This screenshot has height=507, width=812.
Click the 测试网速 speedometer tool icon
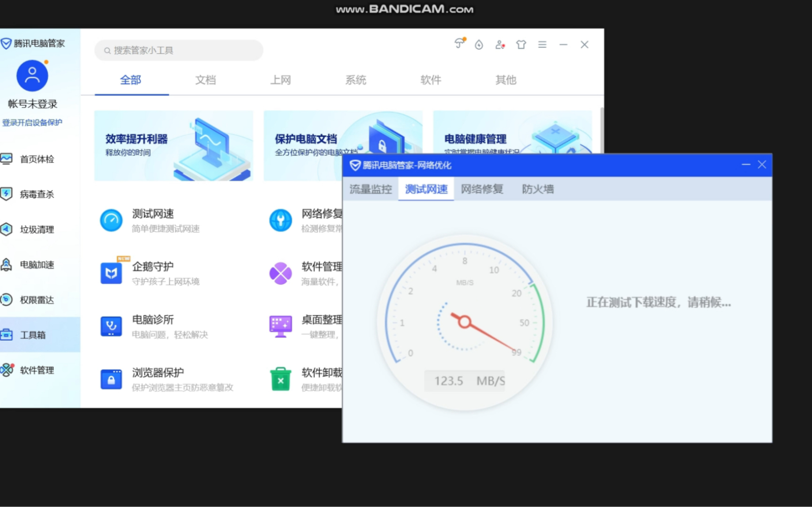[111, 220]
